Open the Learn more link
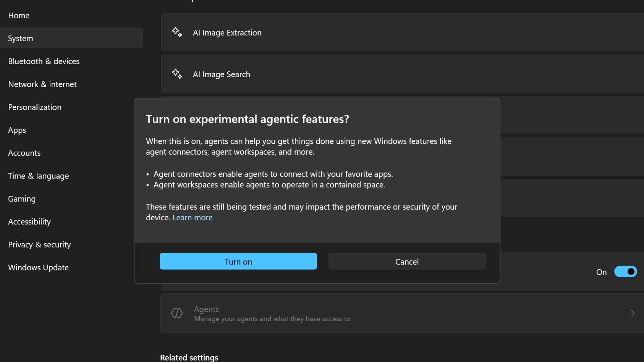644x362 pixels. (193, 217)
